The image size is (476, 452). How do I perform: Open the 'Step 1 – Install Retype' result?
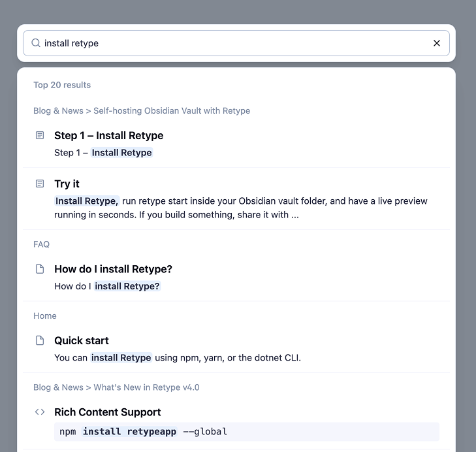[x=108, y=136]
